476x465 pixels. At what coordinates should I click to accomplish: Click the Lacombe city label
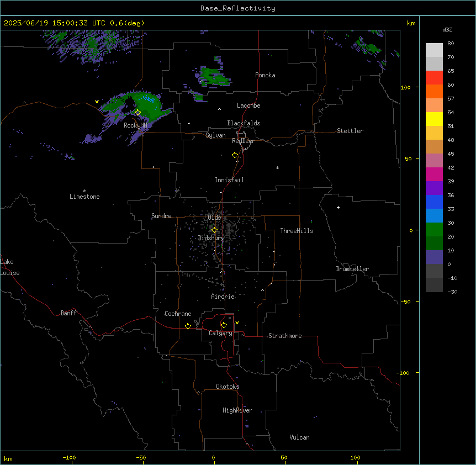248,105
